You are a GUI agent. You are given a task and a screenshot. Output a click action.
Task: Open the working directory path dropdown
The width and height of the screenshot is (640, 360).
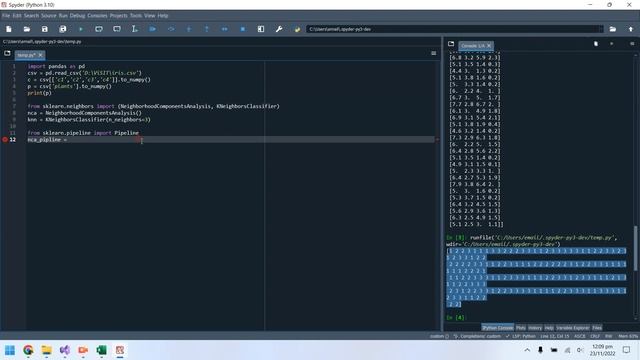600,29
